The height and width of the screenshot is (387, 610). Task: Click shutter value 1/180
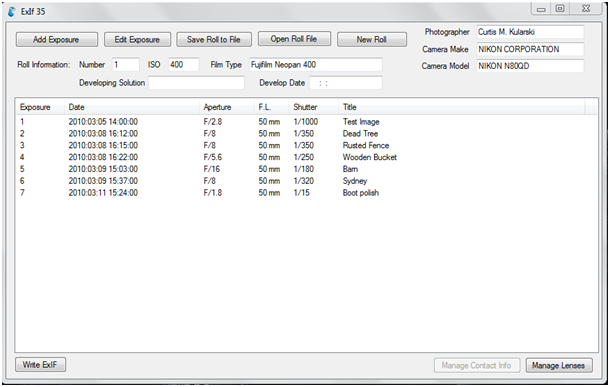tap(303, 169)
